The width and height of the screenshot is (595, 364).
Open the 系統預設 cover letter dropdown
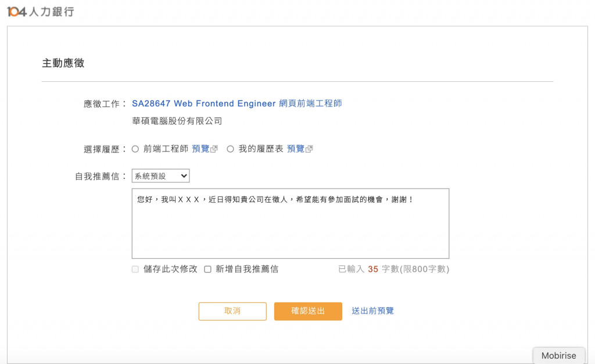pos(160,176)
